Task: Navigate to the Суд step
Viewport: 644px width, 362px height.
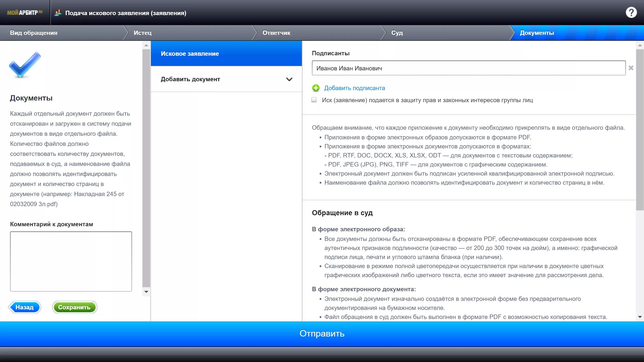Action: pyautogui.click(x=397, y=33)
